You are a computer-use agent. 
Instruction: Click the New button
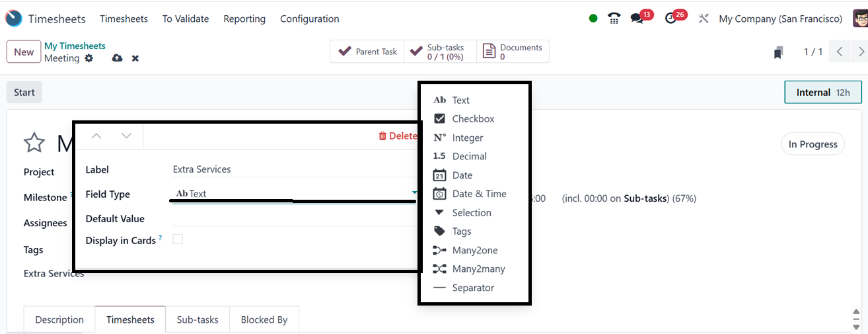click(x=24, y=52)
